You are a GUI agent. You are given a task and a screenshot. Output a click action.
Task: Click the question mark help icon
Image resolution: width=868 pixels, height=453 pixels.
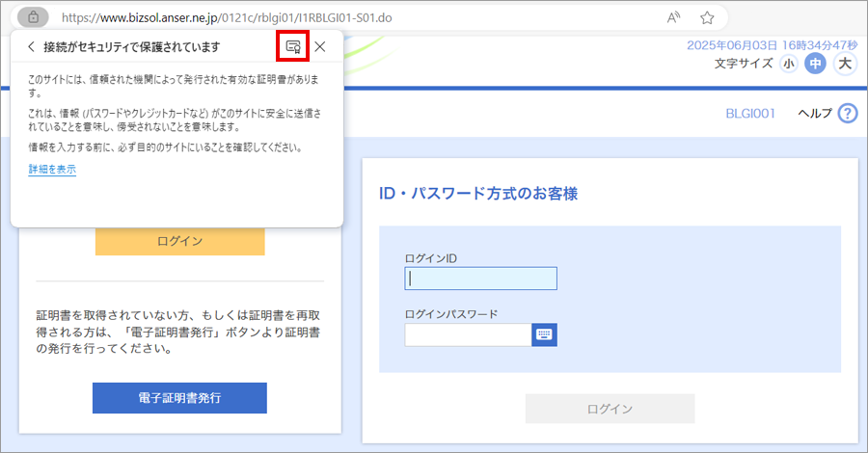pos(848,114)
